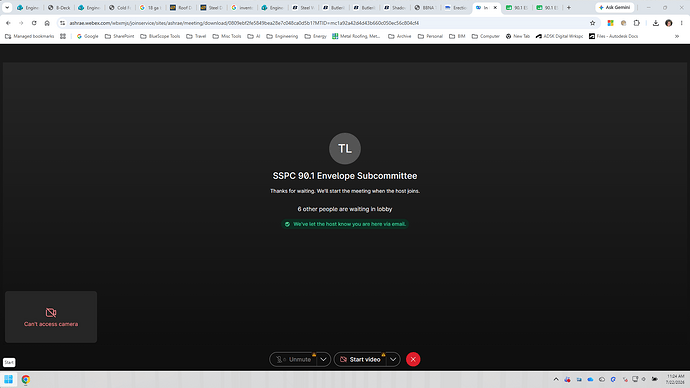The image size is (690, 388).
Task: Switch to the 18 ga Google tab
Action: pos(150,7)
